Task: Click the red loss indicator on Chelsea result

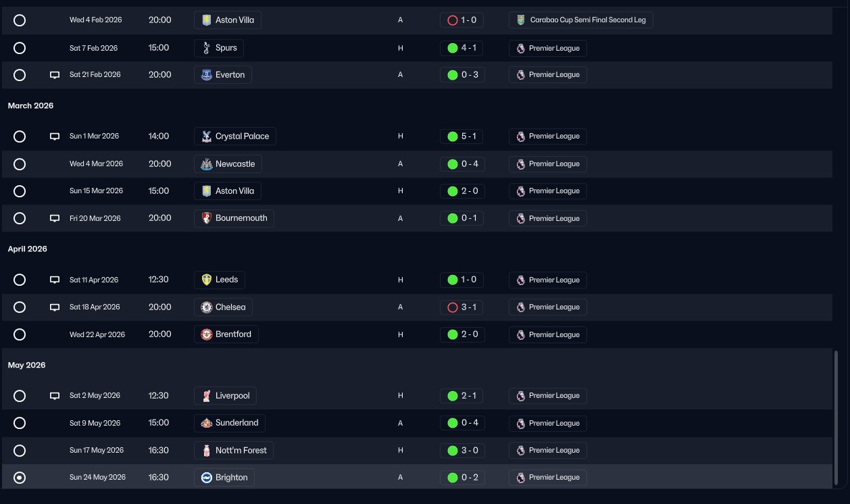Action: pyautogui.click(x=453, y=307)
